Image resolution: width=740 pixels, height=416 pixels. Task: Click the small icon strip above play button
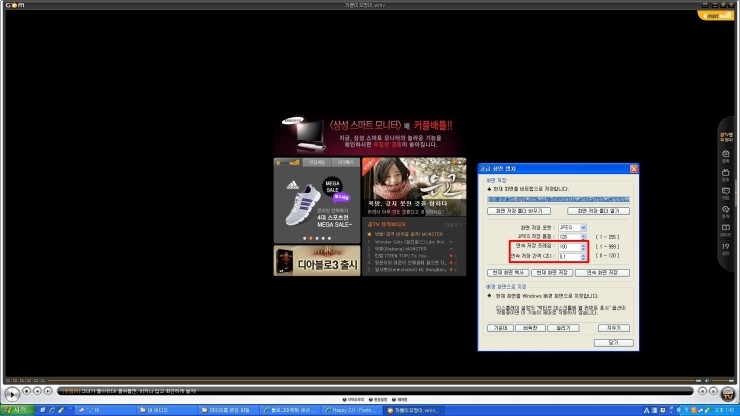[x=25, y=380]
